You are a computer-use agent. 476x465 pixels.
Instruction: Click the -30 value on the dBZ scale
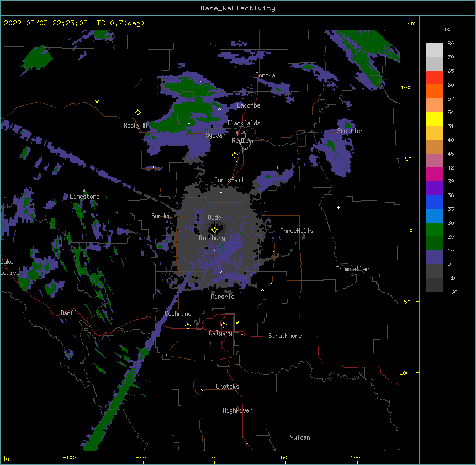[x=452, y=292]
